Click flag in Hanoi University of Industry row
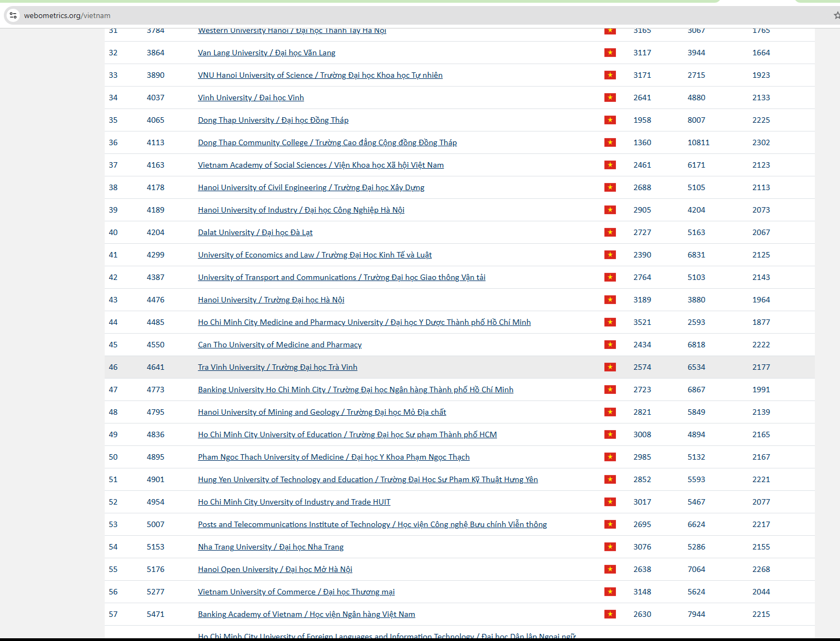 point(610,210)
